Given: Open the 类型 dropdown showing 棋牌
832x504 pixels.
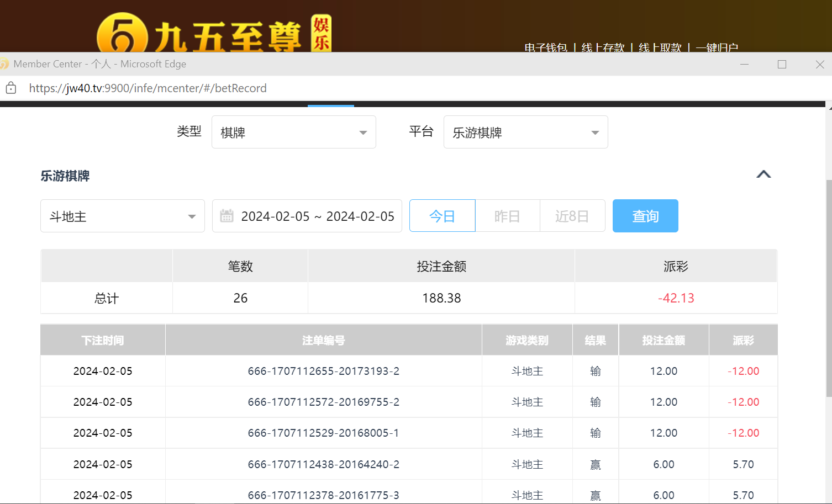Looking at the screenshot, I should pyautogui.click(x=294, y=132).
